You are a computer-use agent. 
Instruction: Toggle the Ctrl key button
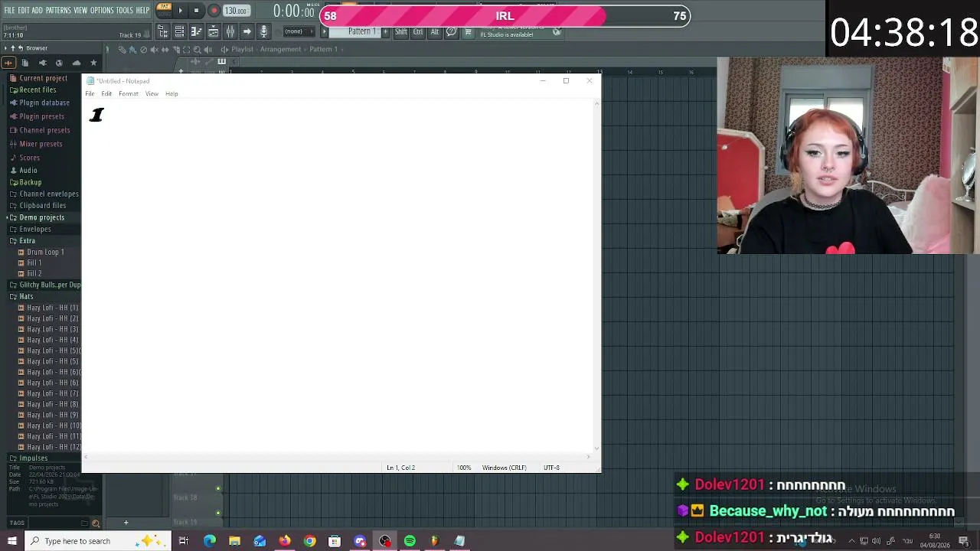[x=418, y=31]
